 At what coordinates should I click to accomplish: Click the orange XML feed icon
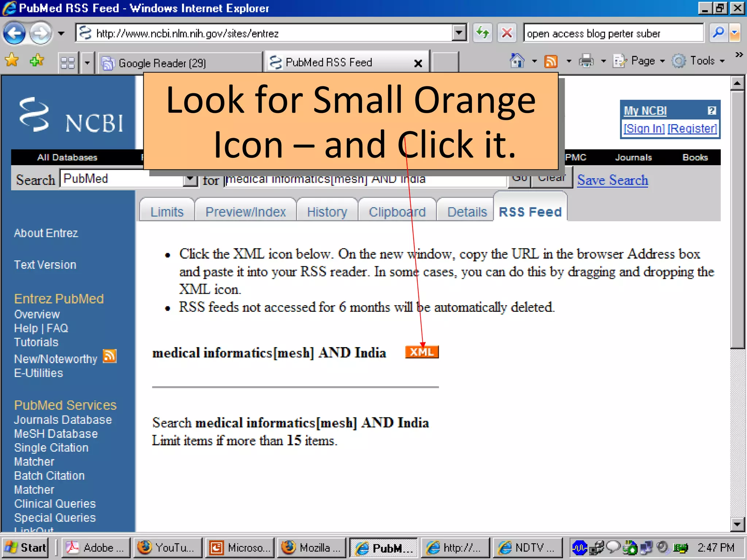point(422,352)
